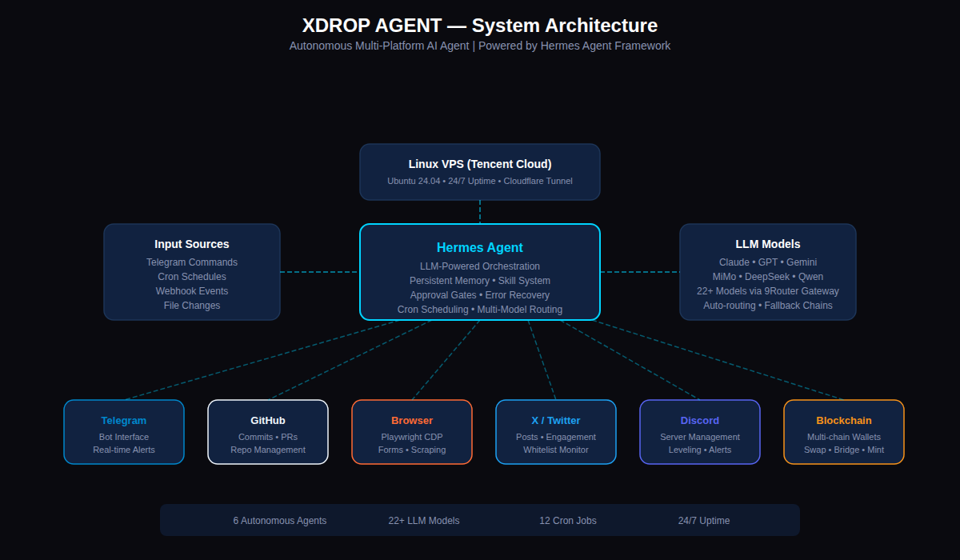This screenshot has width=960, height=560.
Task: Click the Ubuntu 24.04 uptime Cloudflare Tunnel line
Action: pos(480,181)
